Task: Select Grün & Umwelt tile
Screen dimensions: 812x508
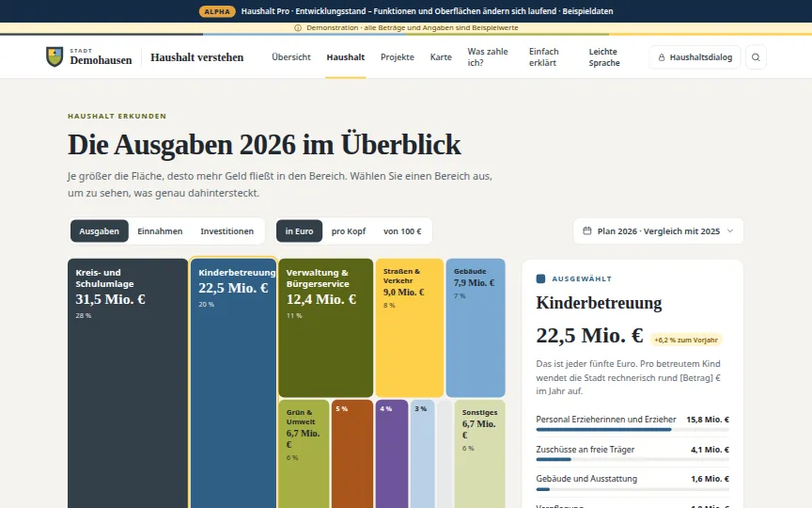Action: pos(304,453)
